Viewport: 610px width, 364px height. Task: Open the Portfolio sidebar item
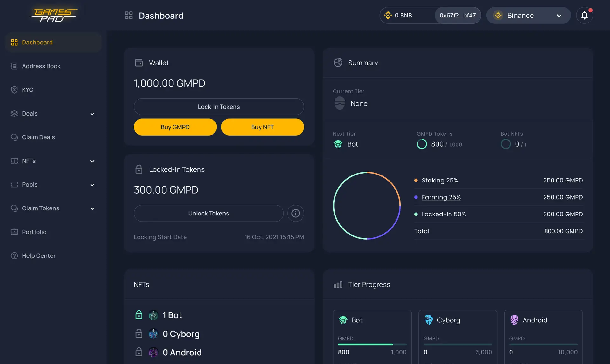tap(34, 232)
